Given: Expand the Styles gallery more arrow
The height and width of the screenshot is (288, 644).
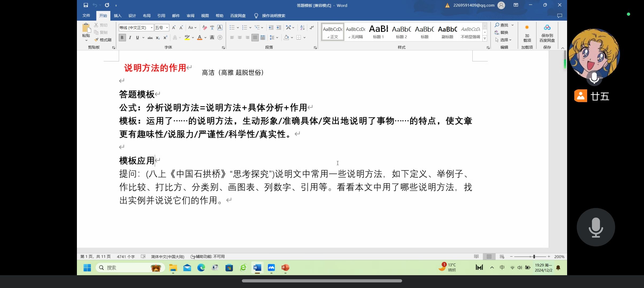Looking at the screenshot, I should point(485,39).
